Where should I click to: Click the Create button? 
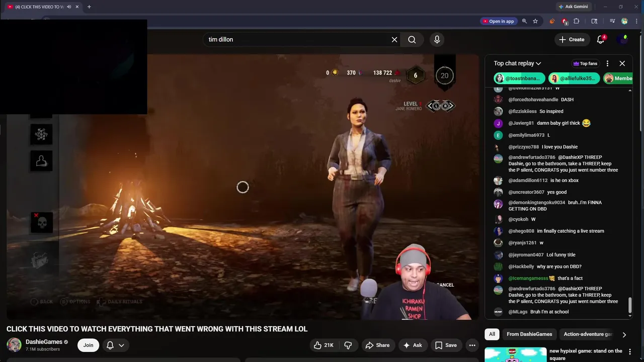(x=572, y=39)
